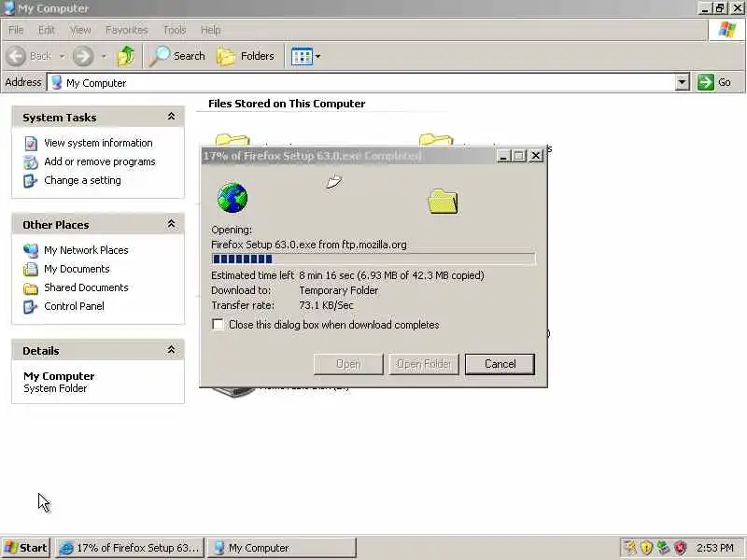
Task: Collapse the System Tasks panel
Action: [x=171, y=117]
